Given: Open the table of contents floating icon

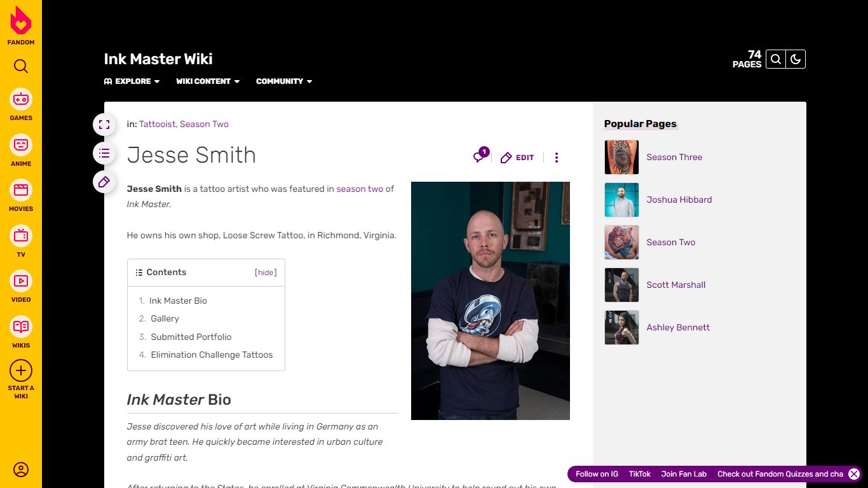Looking at the screenshot, I should pos(104,153).
